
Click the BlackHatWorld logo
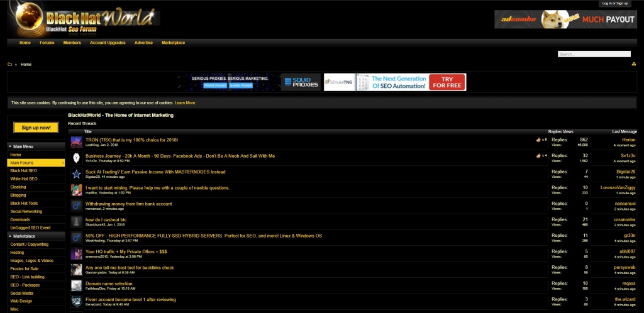point(84,19)
